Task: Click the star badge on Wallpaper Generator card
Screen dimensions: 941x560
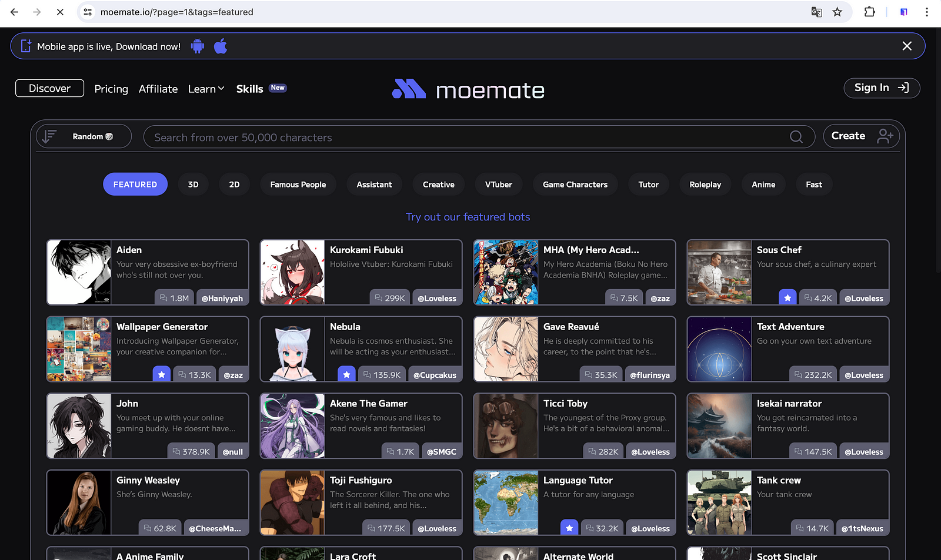Action: coord(162,374)
